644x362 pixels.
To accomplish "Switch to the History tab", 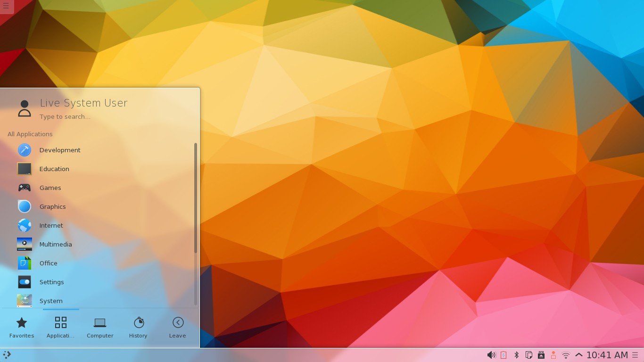I will coord(138,328).
